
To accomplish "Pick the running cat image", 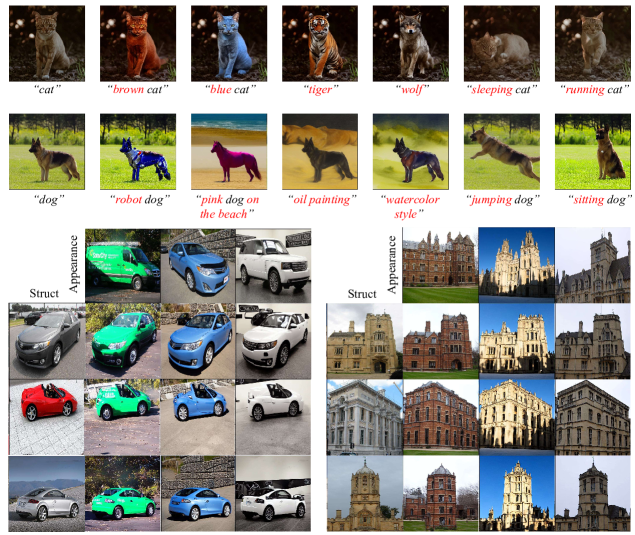I will (593, 43).
